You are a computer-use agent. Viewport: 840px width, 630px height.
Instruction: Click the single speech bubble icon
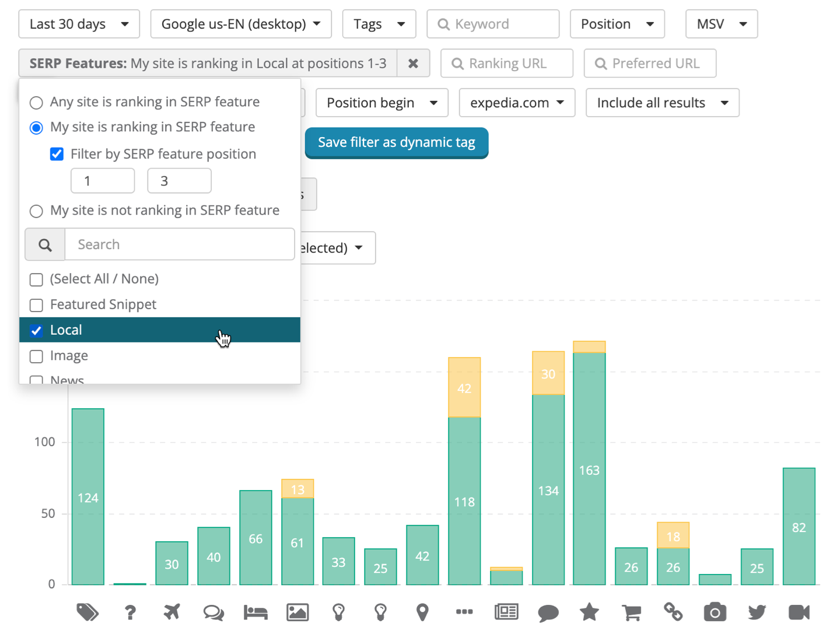point(548,613)
